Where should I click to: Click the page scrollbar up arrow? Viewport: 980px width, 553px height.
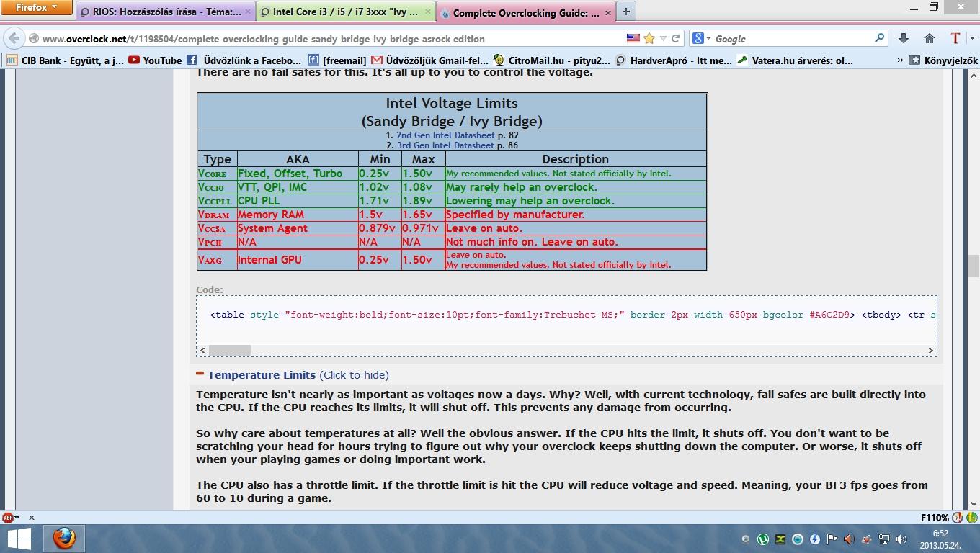click(973, 76)
